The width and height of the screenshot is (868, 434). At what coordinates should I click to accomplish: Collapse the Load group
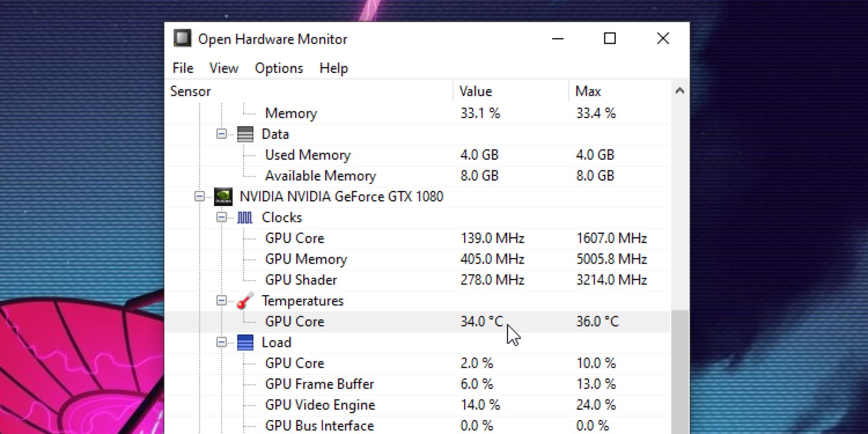tap(221, 342)
